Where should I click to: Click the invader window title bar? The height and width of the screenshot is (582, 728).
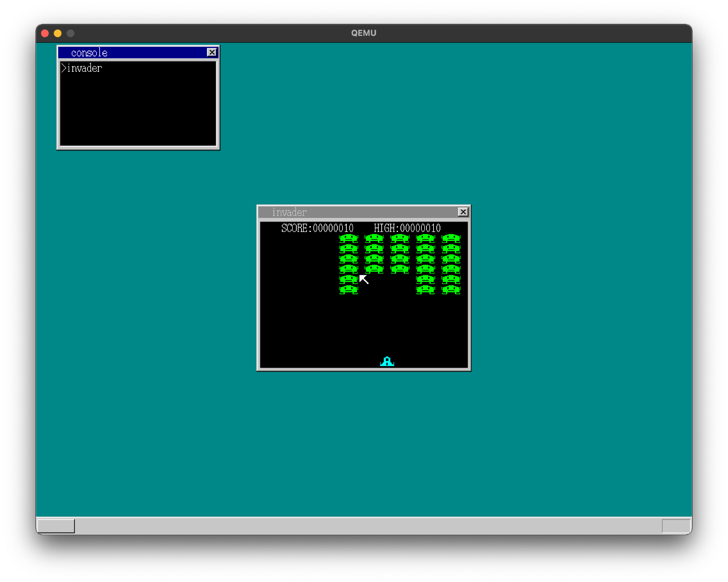(x=364, y=212)
